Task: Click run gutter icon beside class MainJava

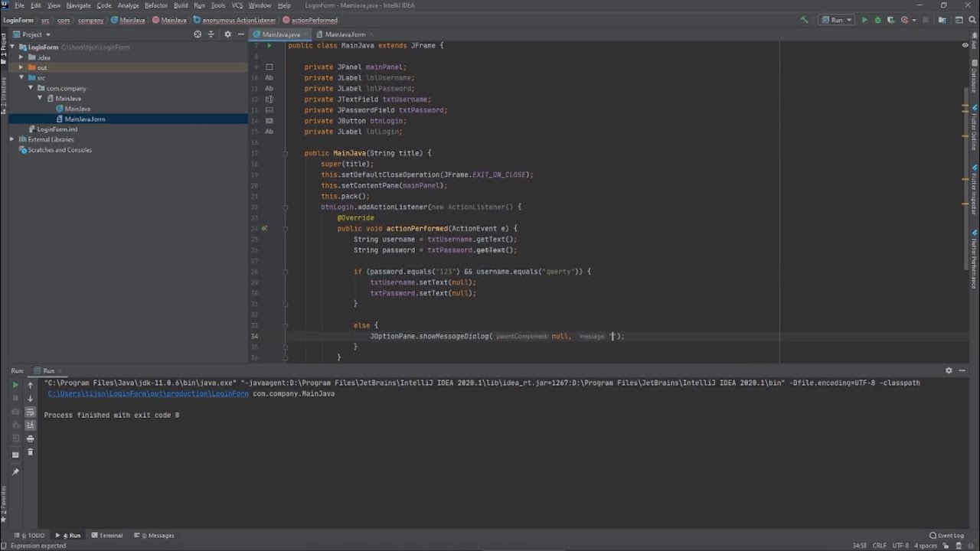Action: click(x=269, y=46)
